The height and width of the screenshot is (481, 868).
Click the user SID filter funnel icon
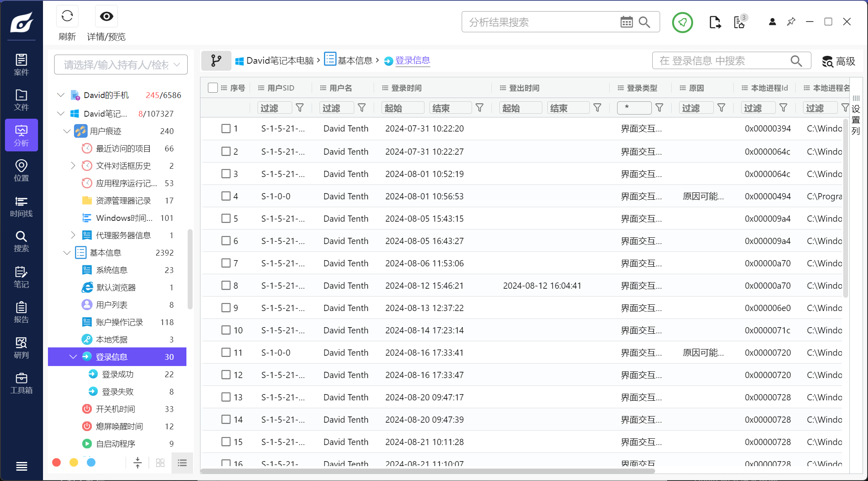click(300, 108)
